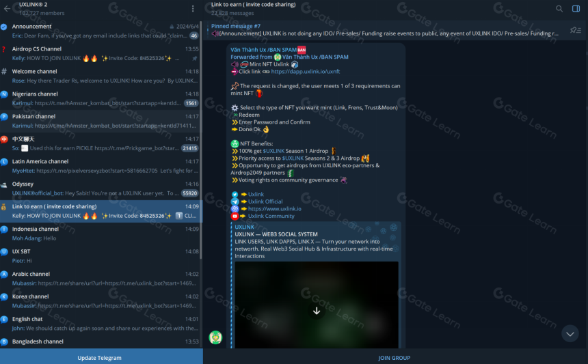Click the blue N icon of Nigerians channel
Image resolution: width=588 pixels, height=364 pixels.
click(4, 94)
